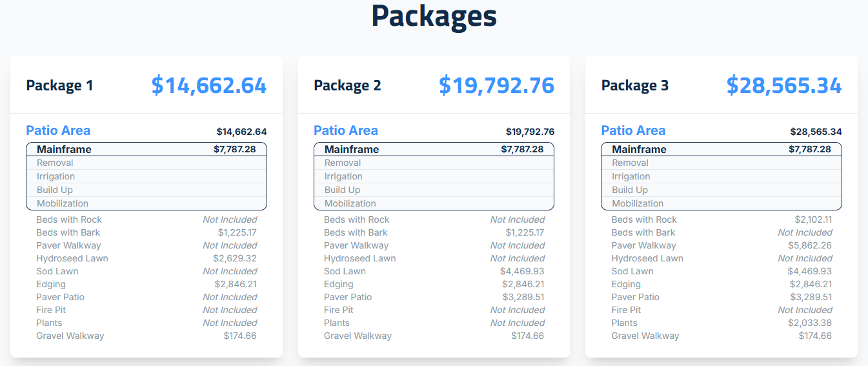The height and width of the screenshot is (366, 868).
Task: Select the Package 2 heading
Action: point(347,85)
